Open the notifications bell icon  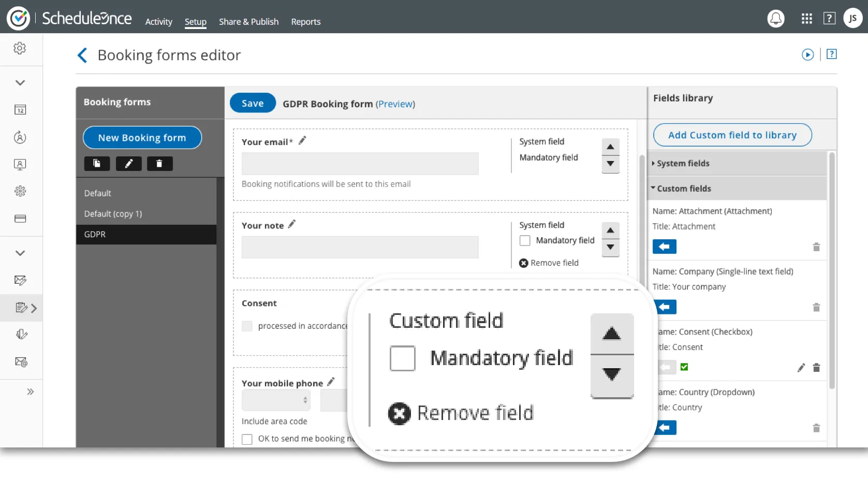pos(775,19)
